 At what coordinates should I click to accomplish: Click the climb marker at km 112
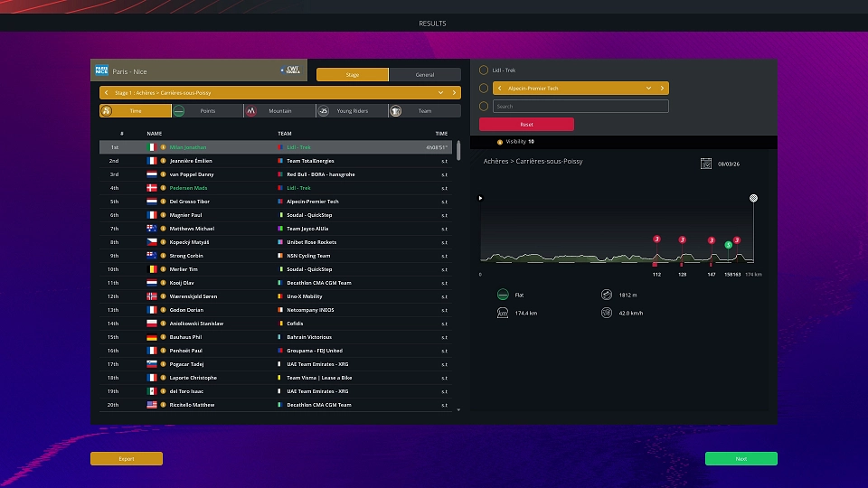(656, 239)
